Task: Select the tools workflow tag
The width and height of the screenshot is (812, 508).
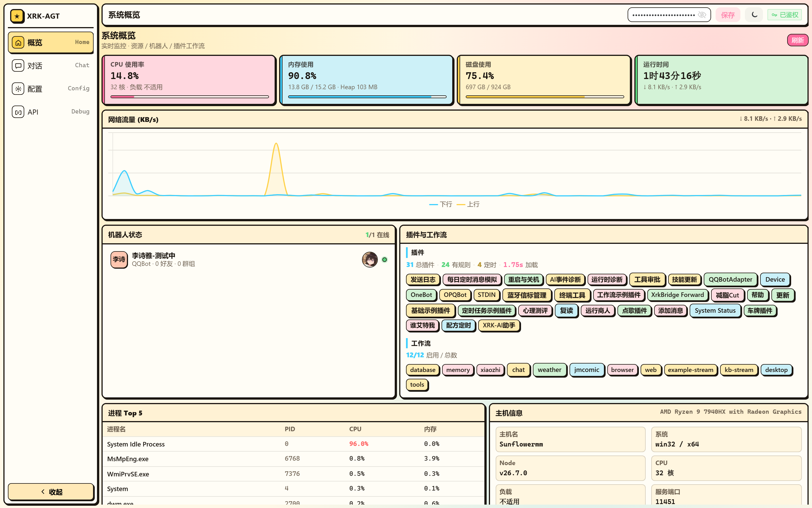Action: click(x=417, y=384)
